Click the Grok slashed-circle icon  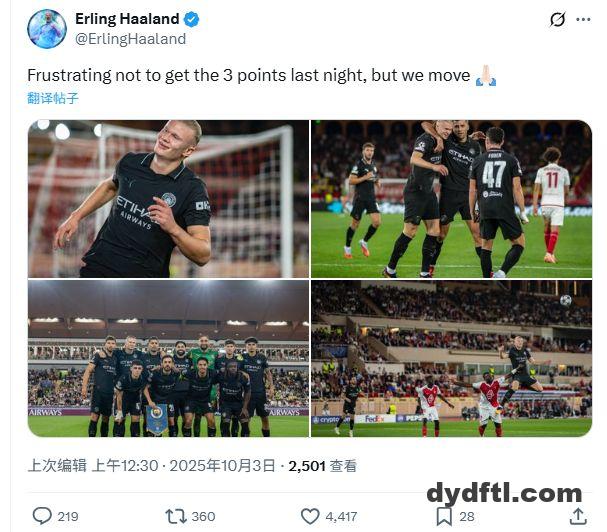point(557,19)
